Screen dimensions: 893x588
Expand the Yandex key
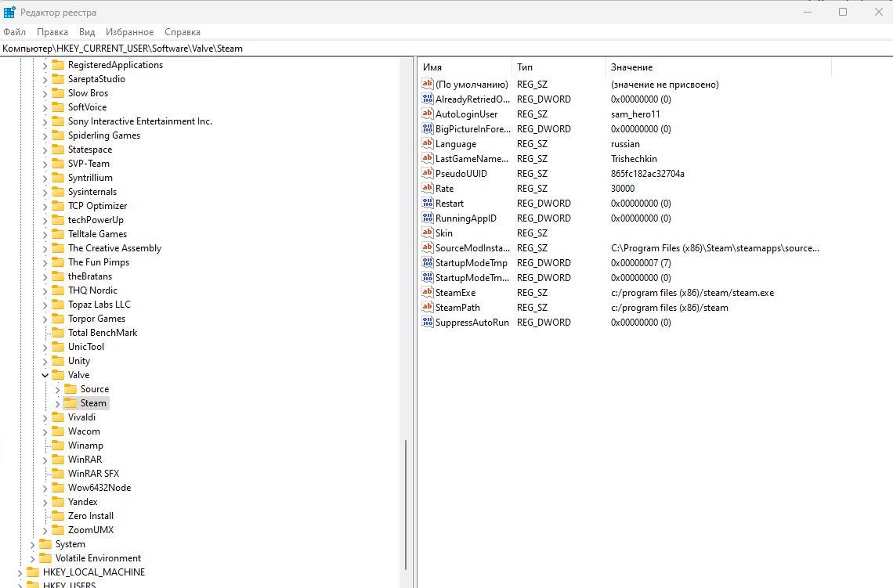tap(45, 501)
